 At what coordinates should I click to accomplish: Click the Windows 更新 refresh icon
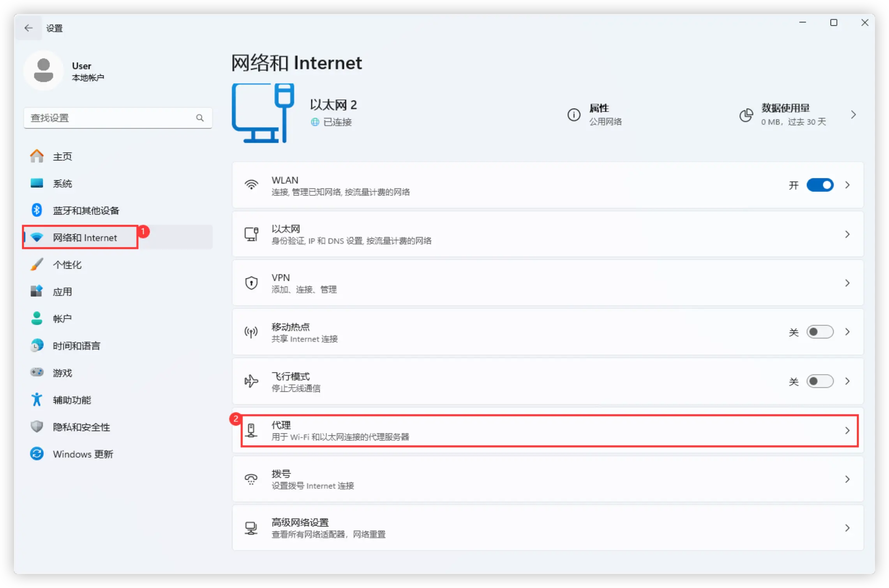(37, 454)
